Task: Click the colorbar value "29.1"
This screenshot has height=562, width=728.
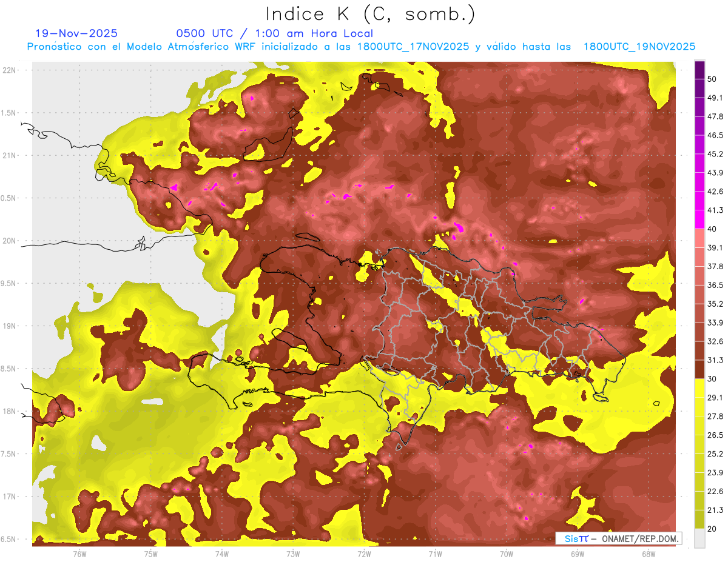Action: tap(715, 397)
